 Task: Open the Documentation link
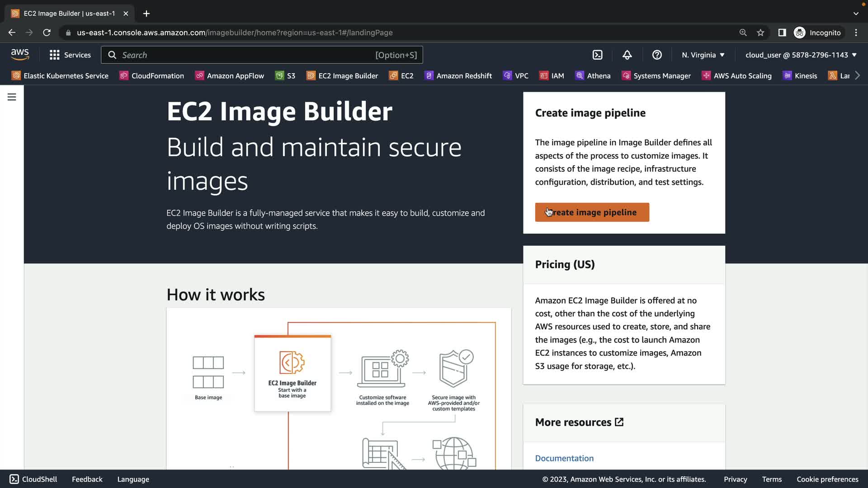tap(564, 458)
